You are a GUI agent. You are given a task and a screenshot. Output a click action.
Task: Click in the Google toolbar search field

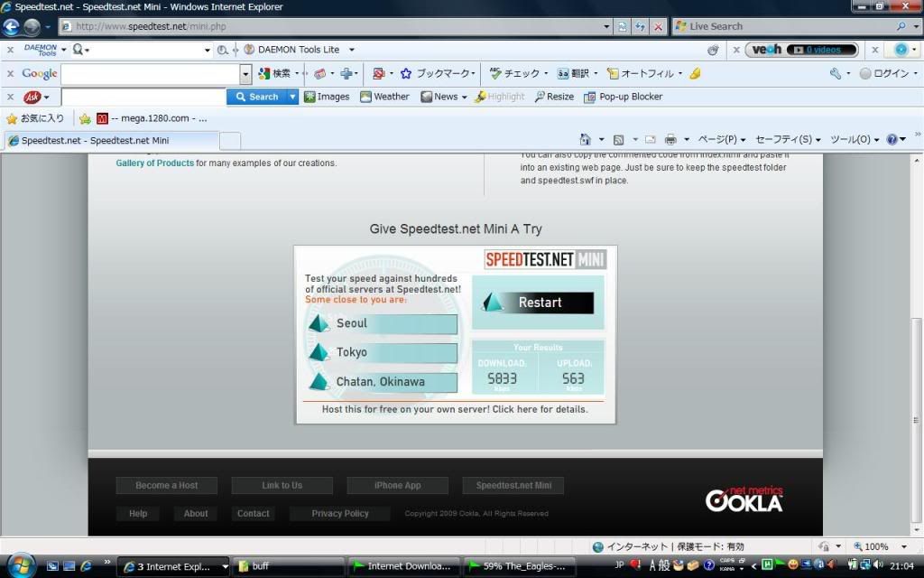(x=151, y=74)
